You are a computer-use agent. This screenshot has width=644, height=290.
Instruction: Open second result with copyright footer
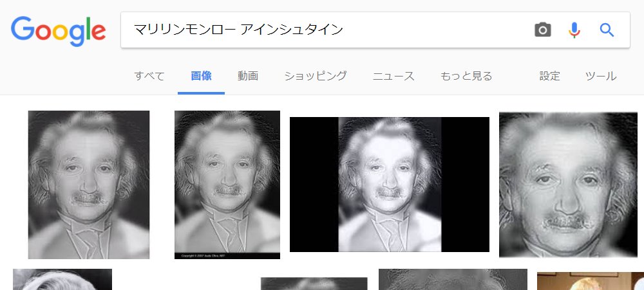tap(227, 185)
